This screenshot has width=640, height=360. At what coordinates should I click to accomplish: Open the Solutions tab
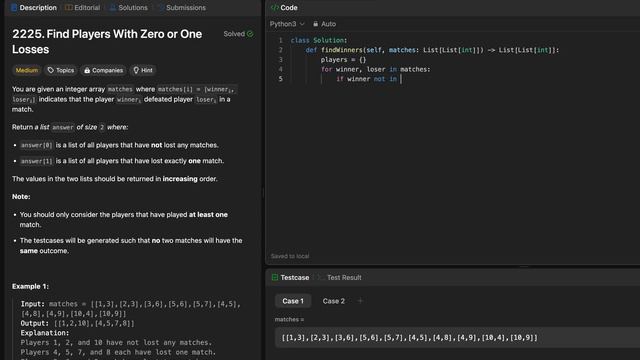click(x=129, y=8)
